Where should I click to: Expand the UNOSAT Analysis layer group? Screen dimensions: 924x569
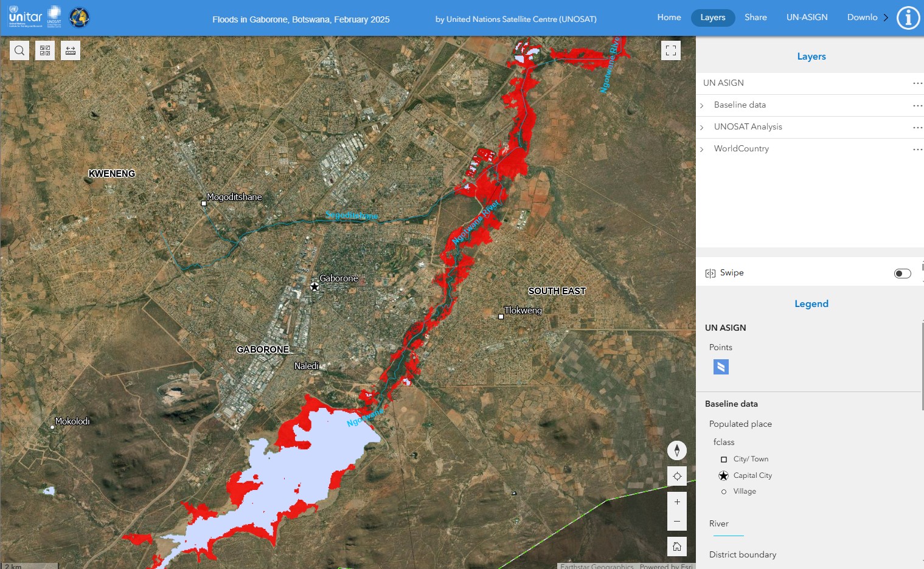pos(701,128)
